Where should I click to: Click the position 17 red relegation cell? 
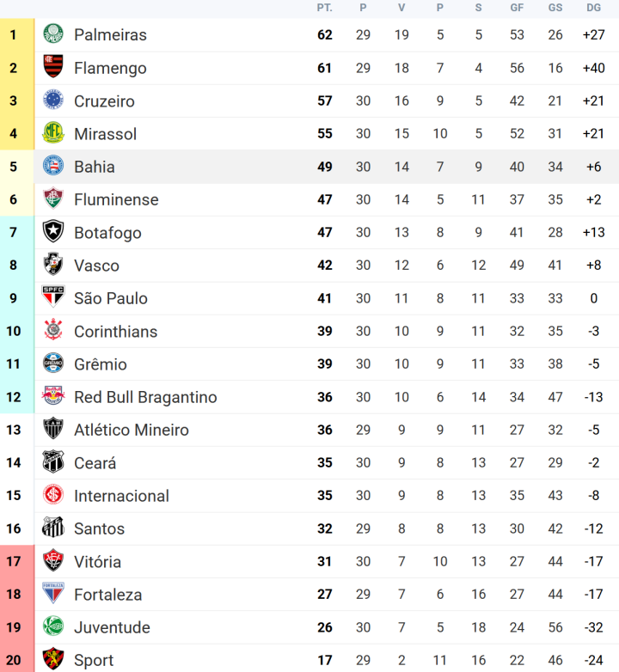tap(14, 562)
